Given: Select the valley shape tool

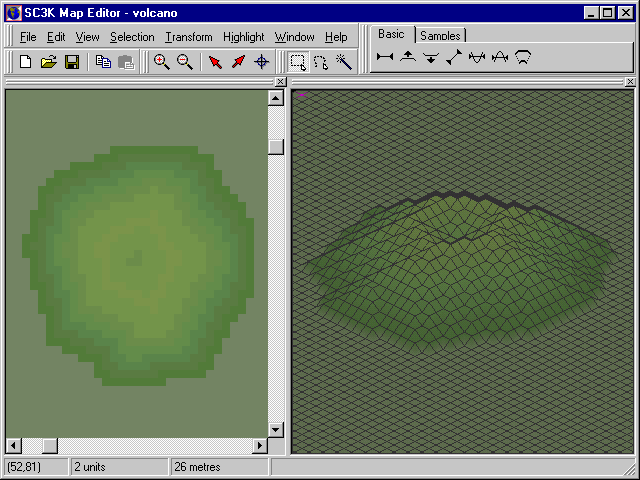Looking at the screenshot, I should [x=477, y=57].
